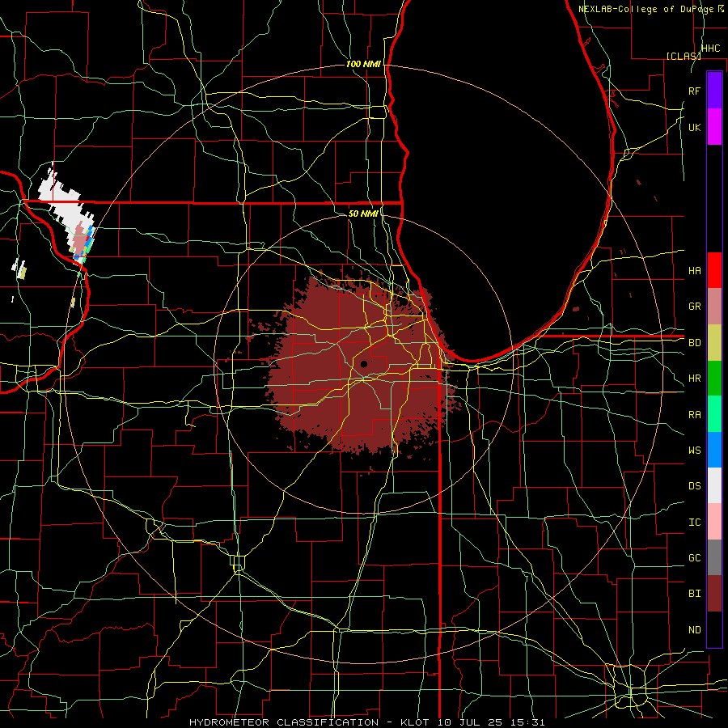The width and height of the screenshot is (728, 728).
Task: Click the 'HR' legend label
Action: [694, 379]
